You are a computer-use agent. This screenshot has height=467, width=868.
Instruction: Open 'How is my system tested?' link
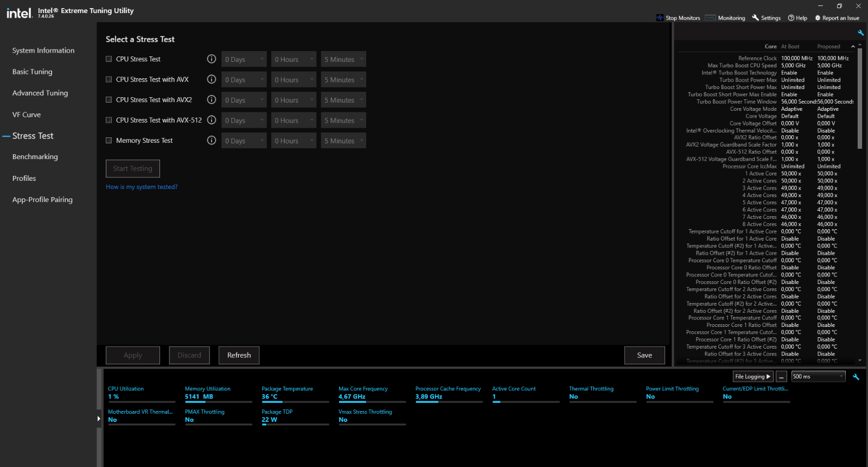pyautogui.click(x=142, y=187)
